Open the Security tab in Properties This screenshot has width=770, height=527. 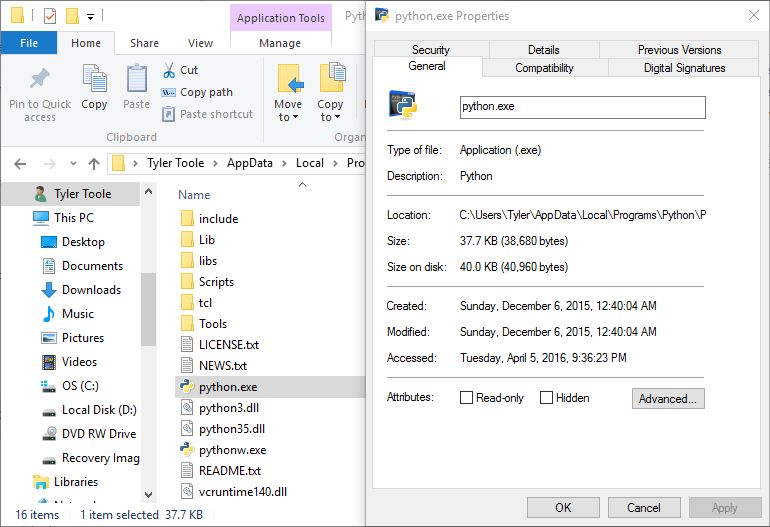point(431,50)
